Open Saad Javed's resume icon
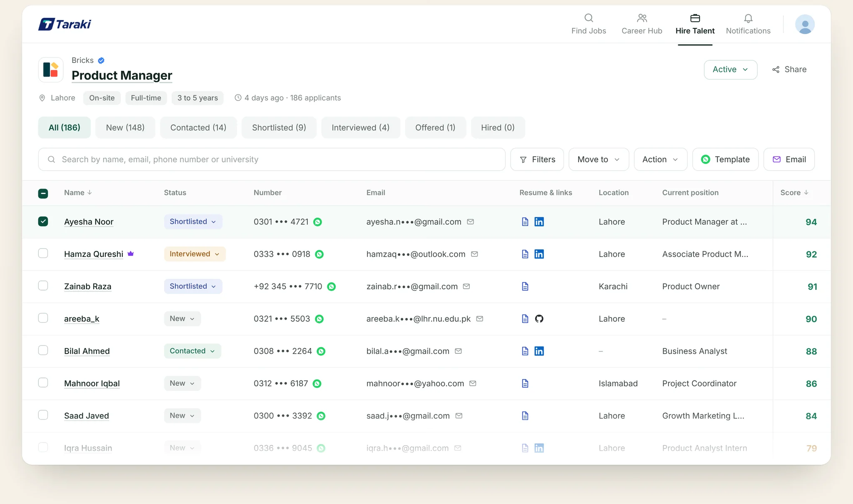The width and height of the screenshot is (853, 504). pyautogui.click(x=525, y=416)
